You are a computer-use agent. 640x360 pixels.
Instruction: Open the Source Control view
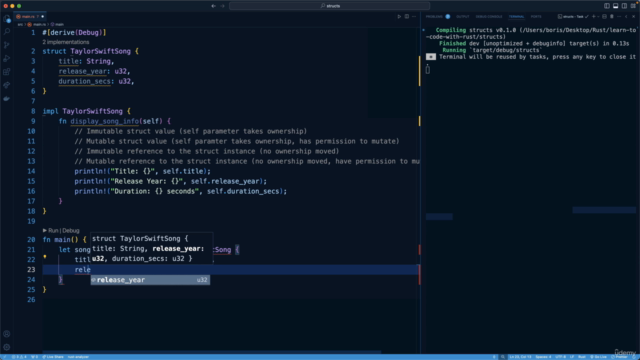point(7,45)
